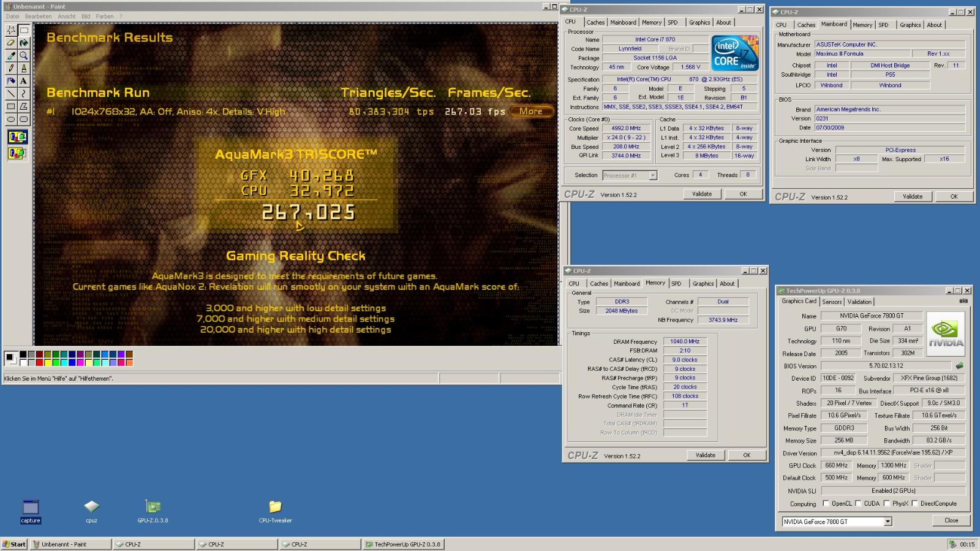Open the NVIDIA GeForce 7800 GT dropdown
Screen dimensions: 980x551
(x=888, y=522)
